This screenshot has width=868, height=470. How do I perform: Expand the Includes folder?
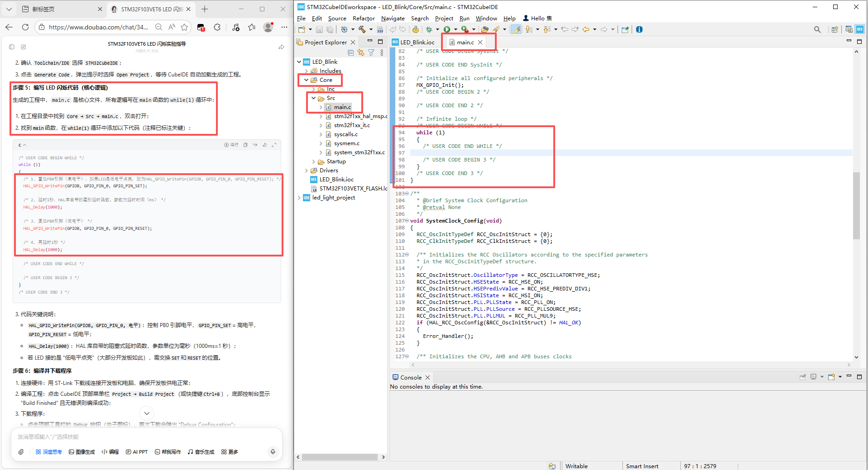[306, 71]
